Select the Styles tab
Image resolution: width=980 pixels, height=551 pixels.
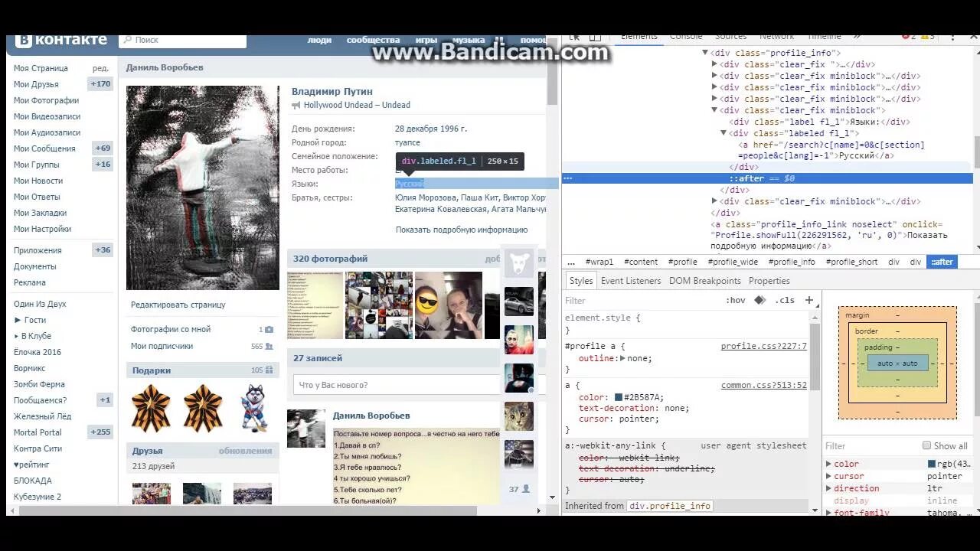point(581,281)
